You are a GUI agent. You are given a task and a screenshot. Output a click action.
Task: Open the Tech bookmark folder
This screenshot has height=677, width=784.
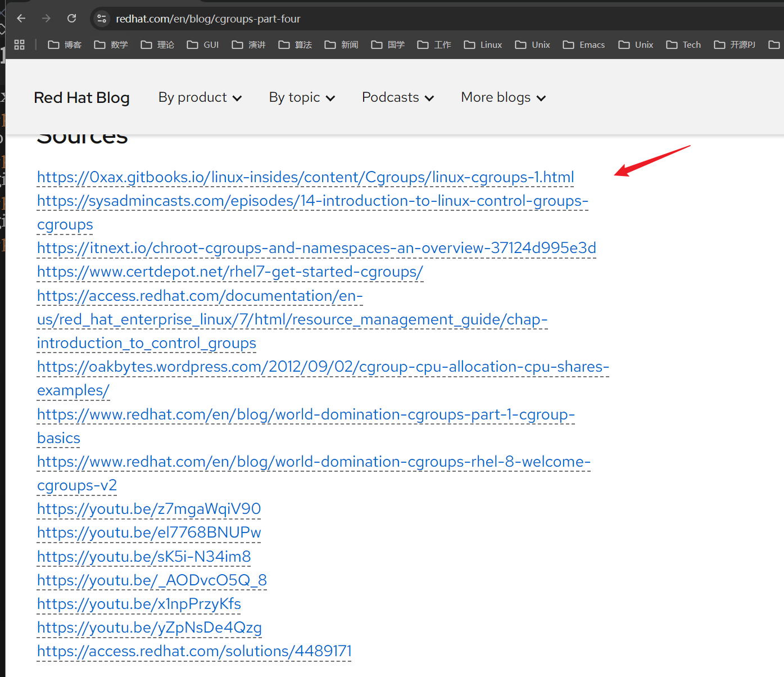[x=683, y=44]
